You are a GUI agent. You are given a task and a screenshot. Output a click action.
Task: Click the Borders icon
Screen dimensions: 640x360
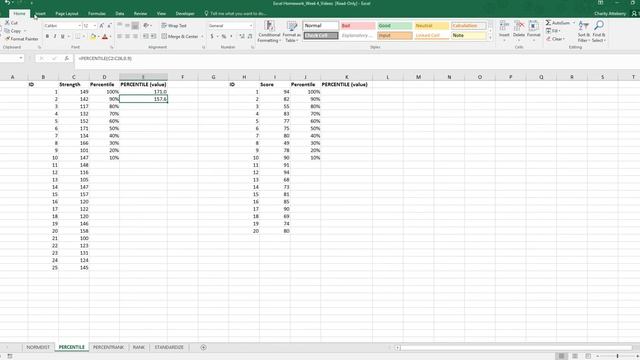coord(78,37)
